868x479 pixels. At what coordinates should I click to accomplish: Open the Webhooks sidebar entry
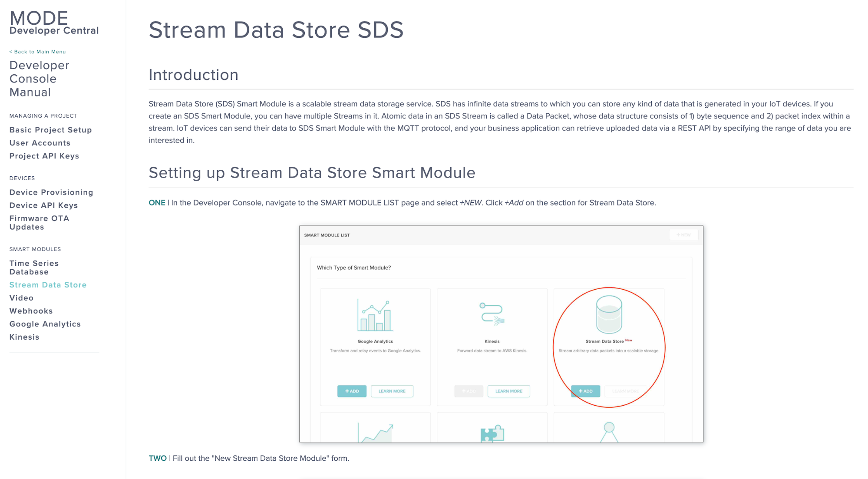pos(31,311)
